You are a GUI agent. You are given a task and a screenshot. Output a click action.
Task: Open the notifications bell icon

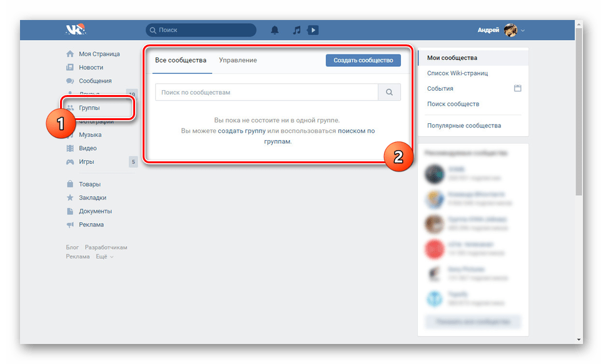coord(275,30)
